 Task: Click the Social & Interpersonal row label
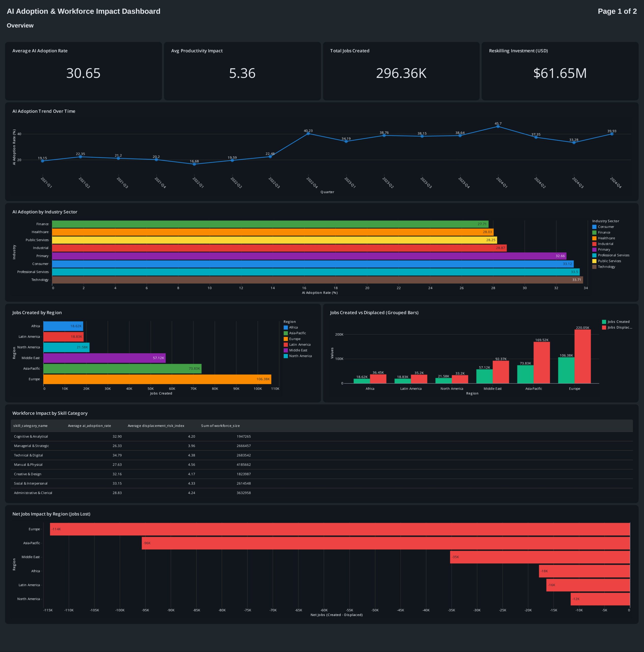[x=31, y=484]
